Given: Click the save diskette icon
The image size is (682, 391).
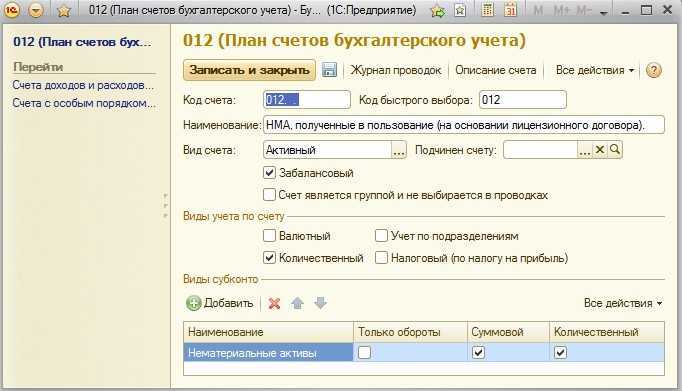Looking at the screenshot, I should tap(329, 70).
